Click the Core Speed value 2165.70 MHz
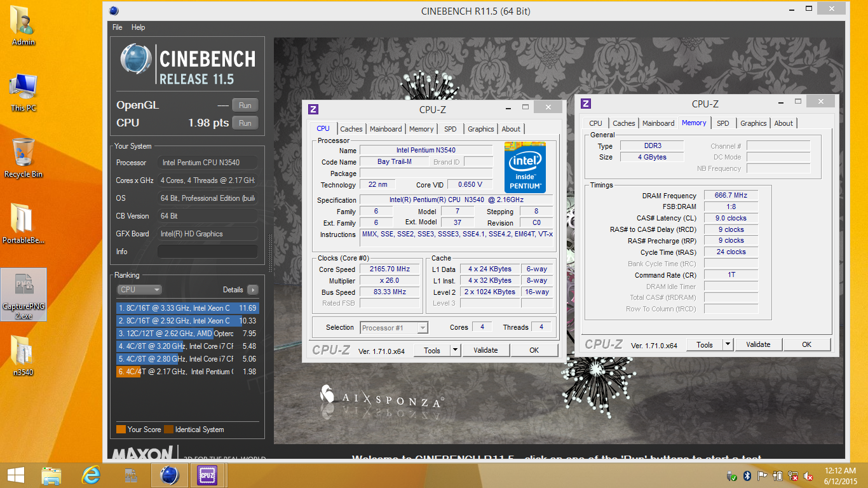 pyautogui.click(x=390, y=269)
